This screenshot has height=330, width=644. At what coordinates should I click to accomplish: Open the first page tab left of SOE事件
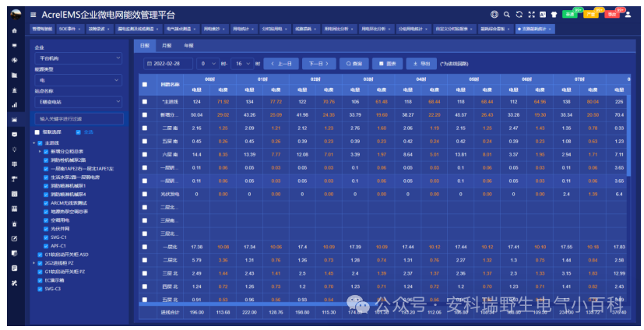42,29
